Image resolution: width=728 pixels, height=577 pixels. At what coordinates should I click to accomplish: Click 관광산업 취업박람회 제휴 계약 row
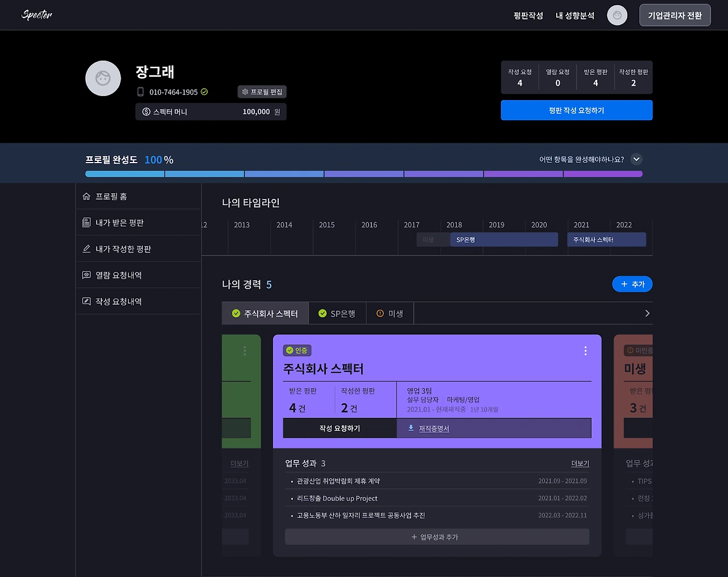coord(437,481)
